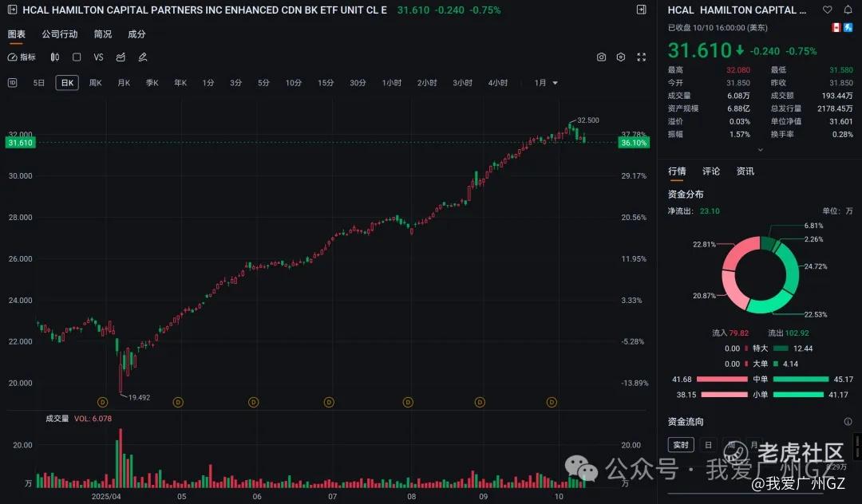
Task: Switch to the 2小时 interval
Action: pyautogui.click(x=427, y=83)
